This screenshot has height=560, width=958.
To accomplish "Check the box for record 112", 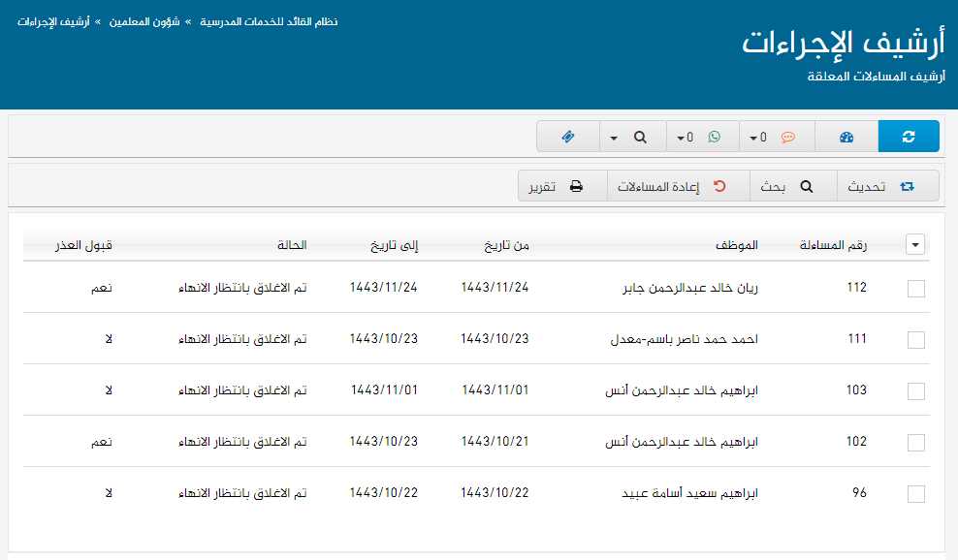I will 916,289.
